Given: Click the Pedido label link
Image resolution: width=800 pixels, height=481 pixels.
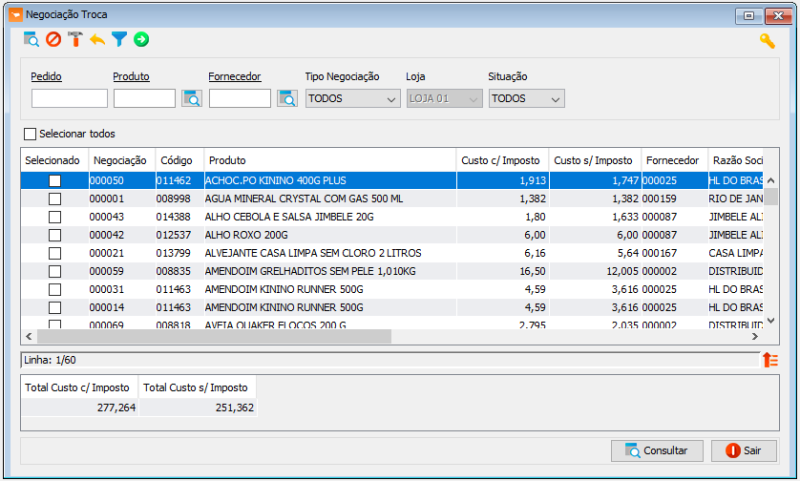Looking at the screenshot, I should pyautogui.click(x=46, y=77).
